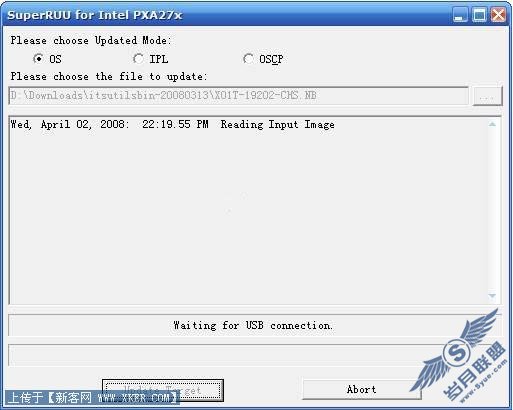Click the log scrollbar up arrow
513x410 pixels.
point(492,124)
